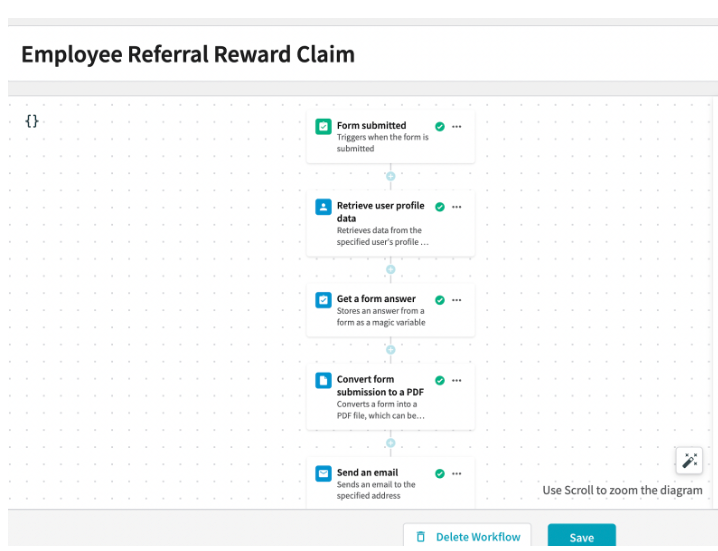Screen dimensions: 718x551
Task: Select the Get a form answer step card
Action: 391,310
